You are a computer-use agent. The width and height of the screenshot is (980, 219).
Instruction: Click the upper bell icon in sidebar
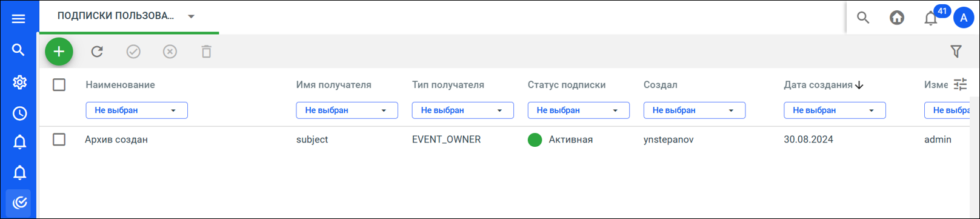point(19,143)
